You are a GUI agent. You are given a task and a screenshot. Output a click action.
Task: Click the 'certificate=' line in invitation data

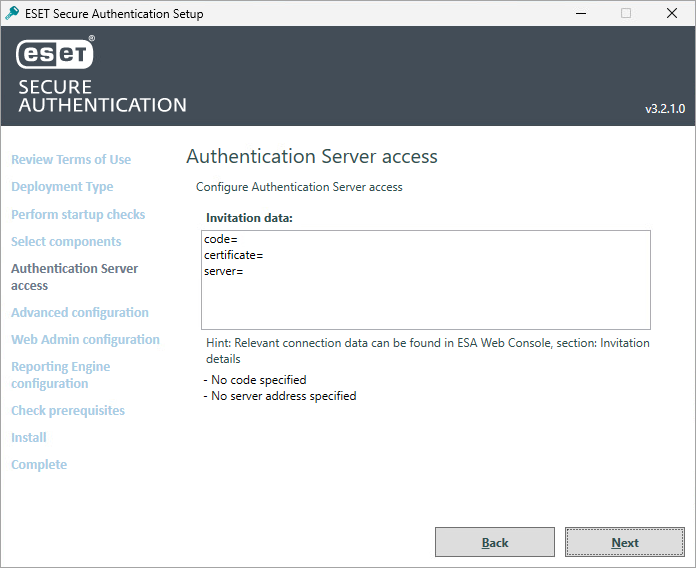(x=233, y=255)
